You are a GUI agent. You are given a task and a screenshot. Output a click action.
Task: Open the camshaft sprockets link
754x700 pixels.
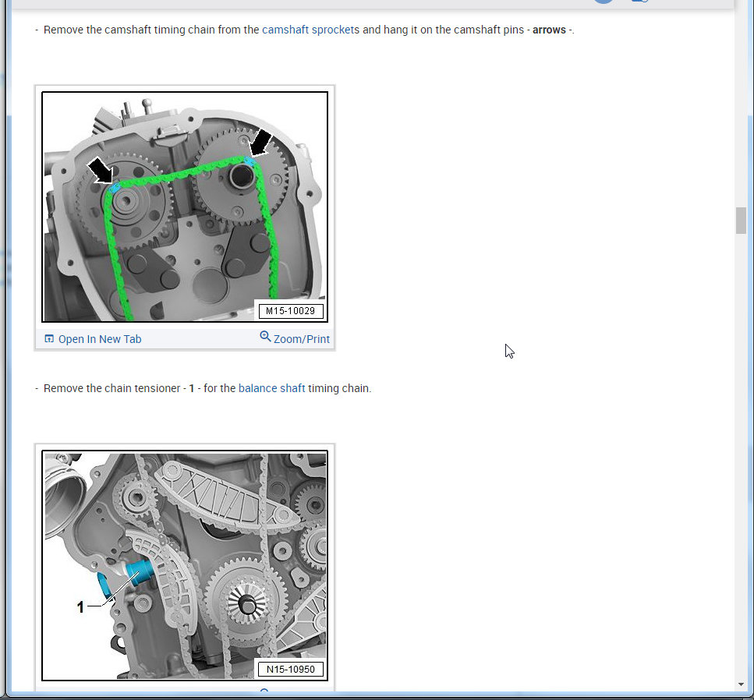point(310,30)
